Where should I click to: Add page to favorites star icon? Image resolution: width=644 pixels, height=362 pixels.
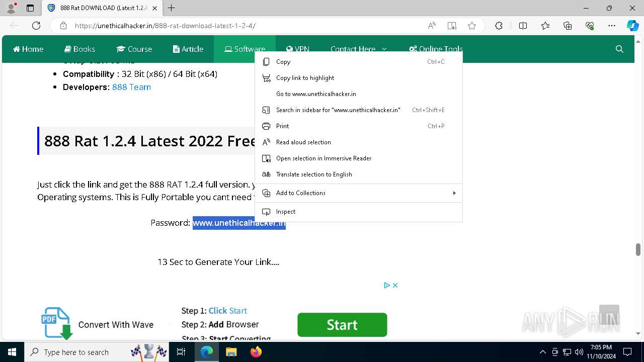point(472,26)
